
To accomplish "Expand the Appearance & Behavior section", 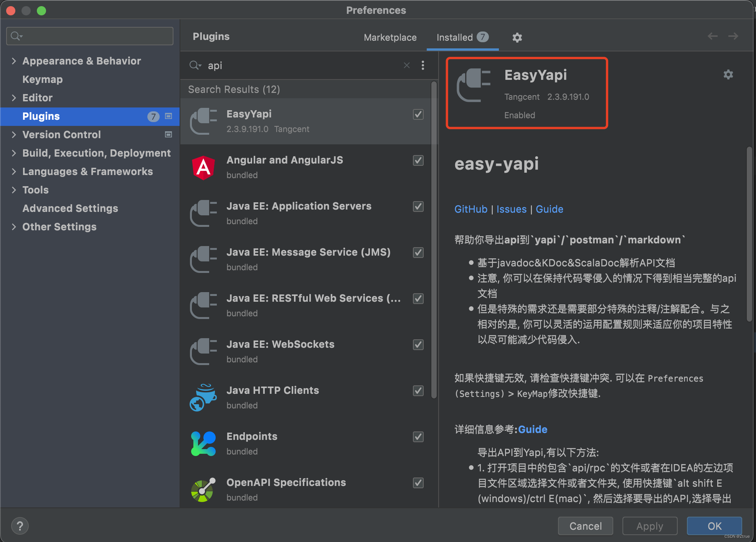I will (x=14, y=61).
